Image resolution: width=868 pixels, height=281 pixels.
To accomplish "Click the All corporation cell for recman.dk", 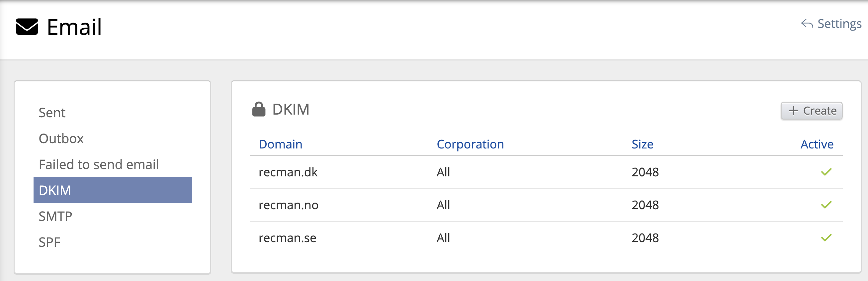I will pos(443,172).
